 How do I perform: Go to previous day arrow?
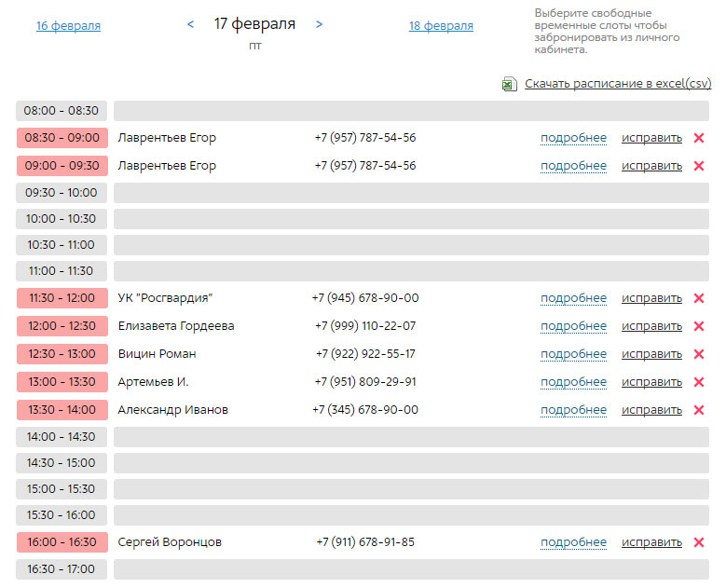(x=191, y=24)
